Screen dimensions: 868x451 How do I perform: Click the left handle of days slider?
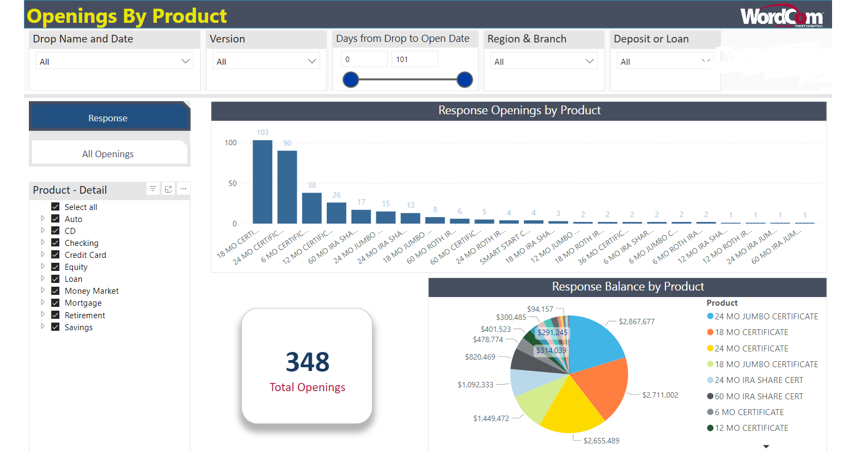(351, 80)
